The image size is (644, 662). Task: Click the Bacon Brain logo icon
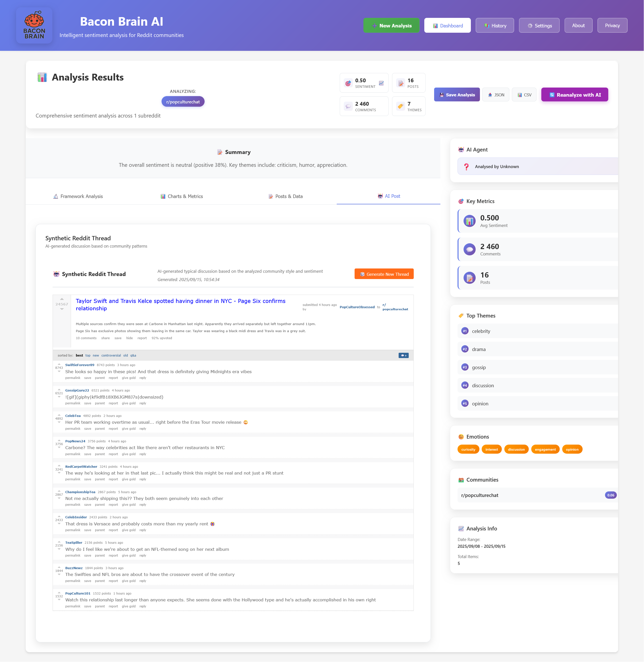coord(34,25)
